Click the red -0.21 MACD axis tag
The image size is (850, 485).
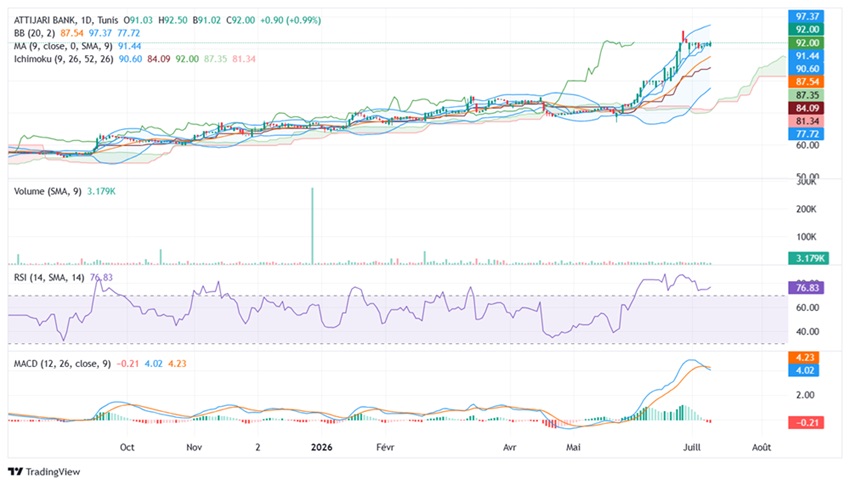click(806, 422)
